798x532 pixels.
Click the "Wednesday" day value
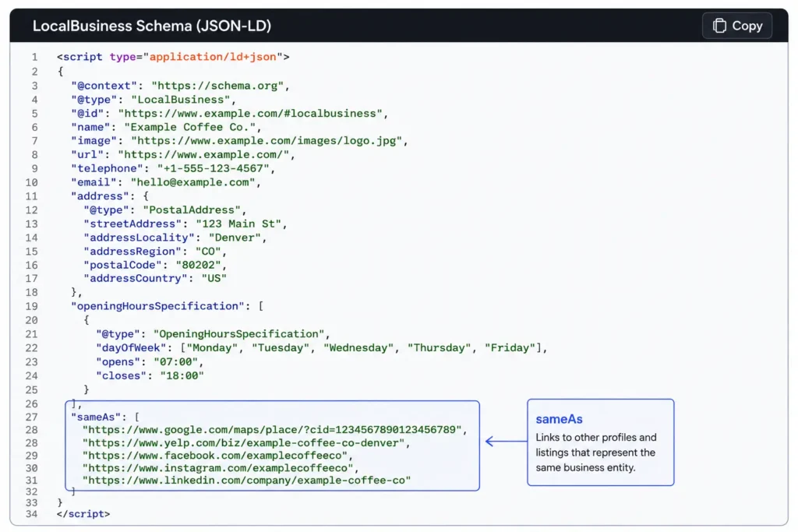(x=358, y=348)
